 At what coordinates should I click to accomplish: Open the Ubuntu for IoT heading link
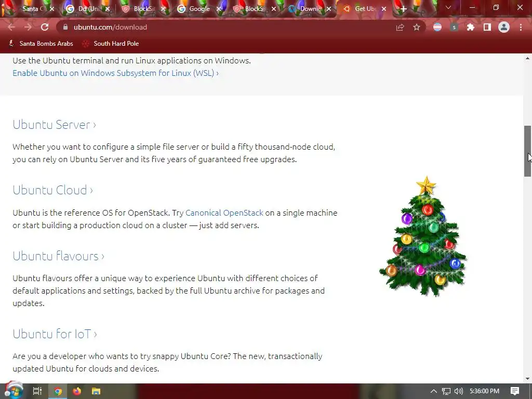(55, 334)
